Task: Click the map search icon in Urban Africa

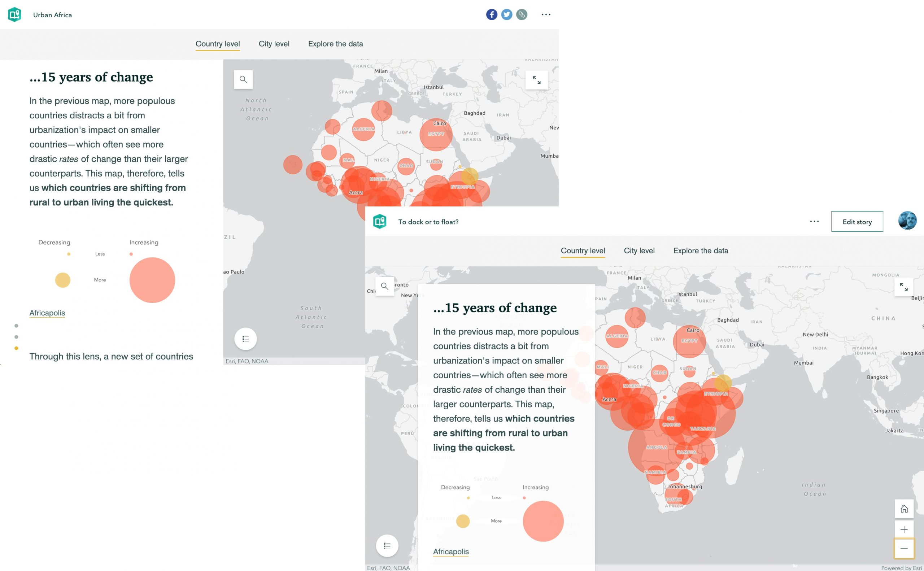Action: pos(243,80)
